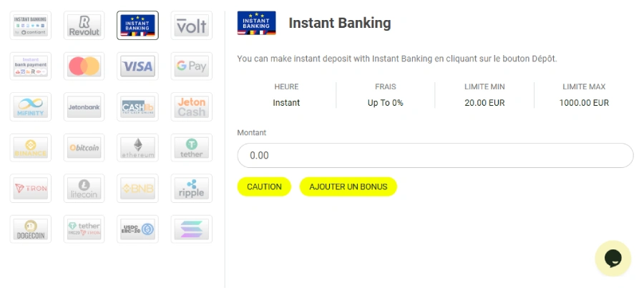
Task: Pick the VISA card option
Action: coord(137,66)
